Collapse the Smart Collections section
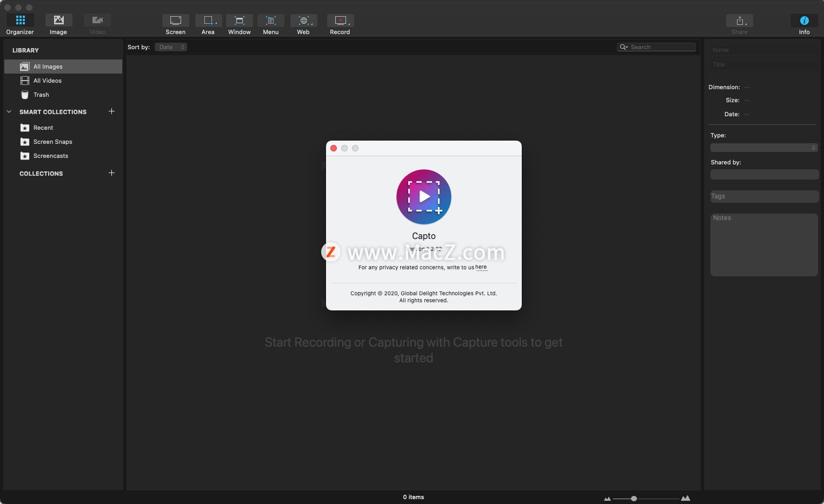This screenshot has height=504, width=824. (9, 112)
